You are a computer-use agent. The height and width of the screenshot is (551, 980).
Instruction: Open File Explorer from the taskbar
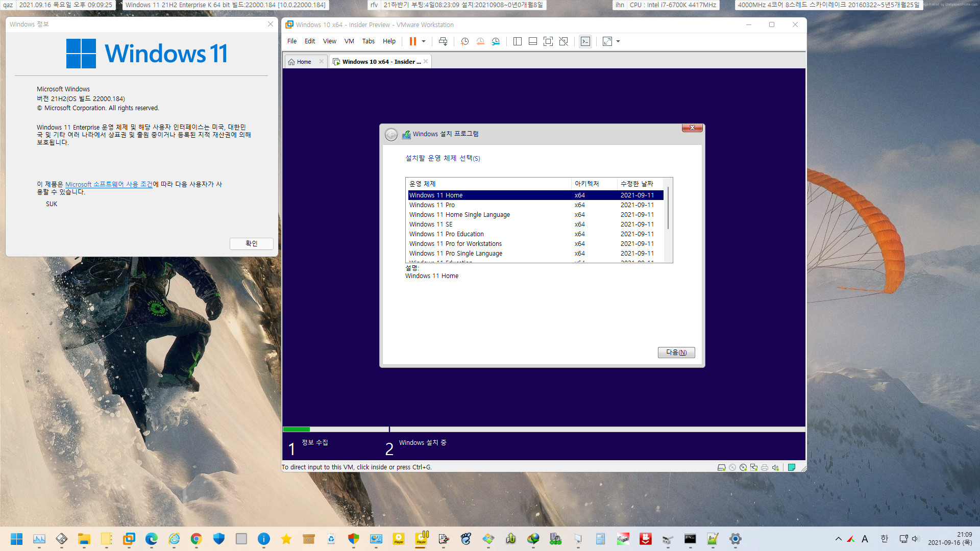(84, 539)
